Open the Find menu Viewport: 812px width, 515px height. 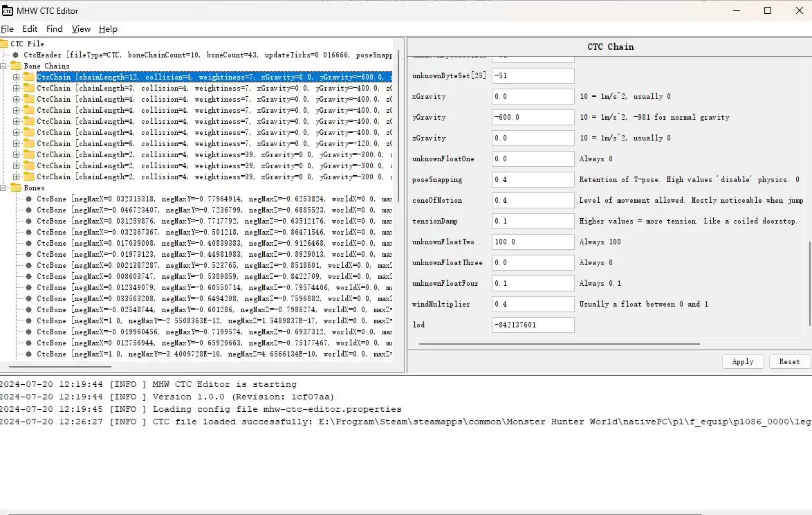tap(55, 29)
